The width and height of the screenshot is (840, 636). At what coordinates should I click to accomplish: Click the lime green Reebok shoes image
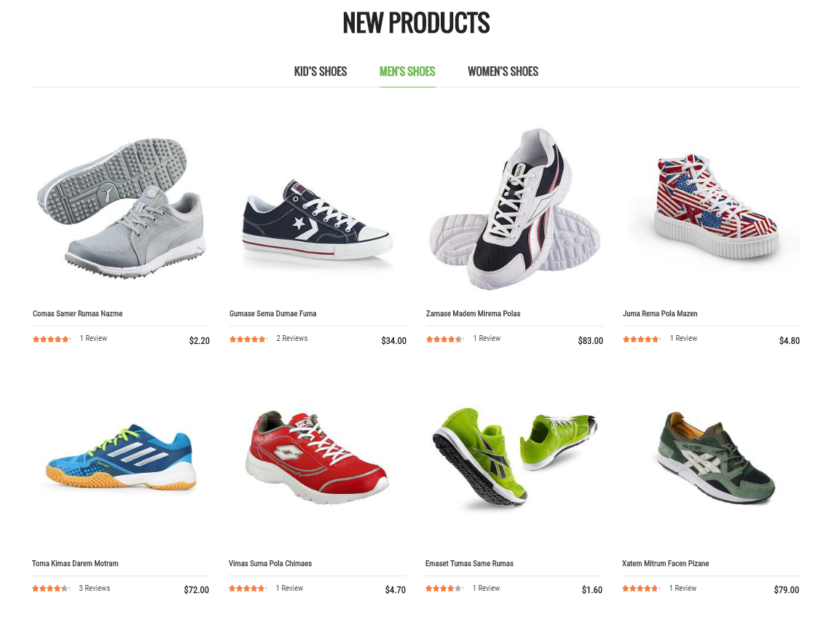coord(514,458)
